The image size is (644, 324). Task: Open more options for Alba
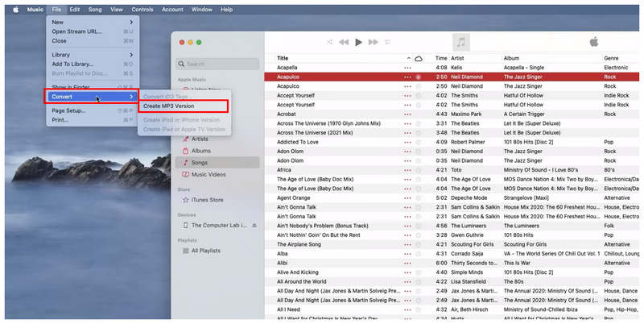(407, 254)
